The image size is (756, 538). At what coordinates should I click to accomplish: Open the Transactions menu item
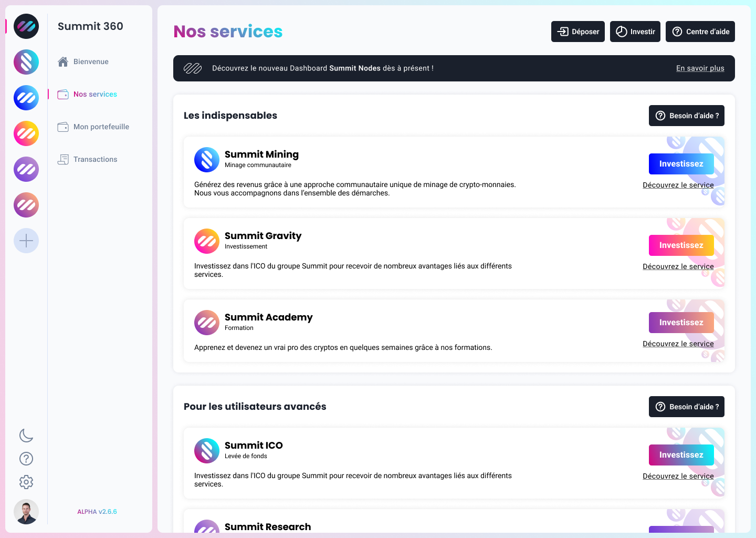click(x=95, y=159)
